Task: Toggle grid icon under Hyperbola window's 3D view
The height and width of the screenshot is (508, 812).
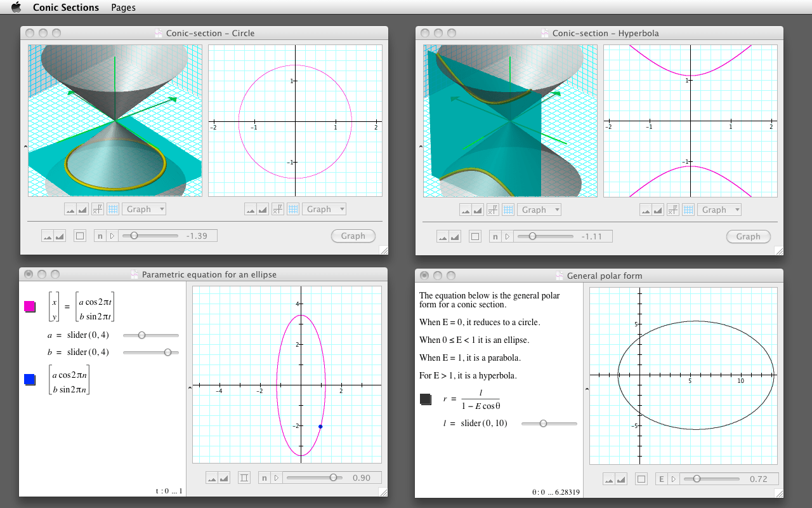Action: (x=507, y=210)
